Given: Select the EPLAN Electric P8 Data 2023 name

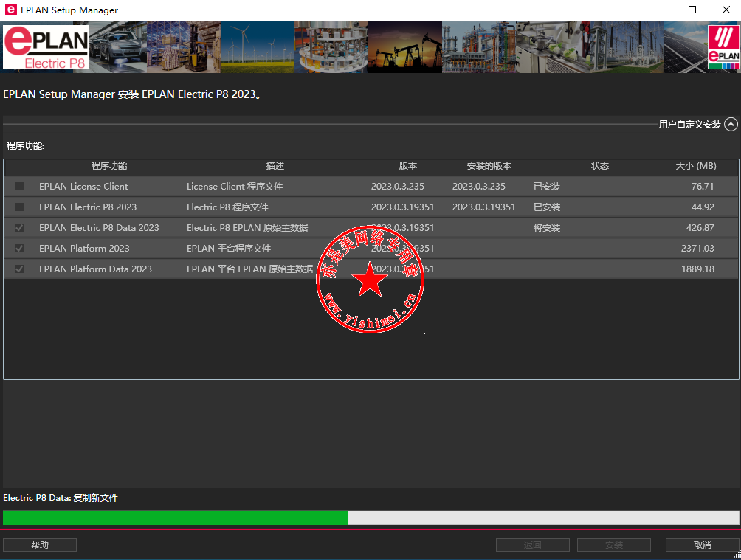Looking at the screenshot, I should (x=99, y=228).
